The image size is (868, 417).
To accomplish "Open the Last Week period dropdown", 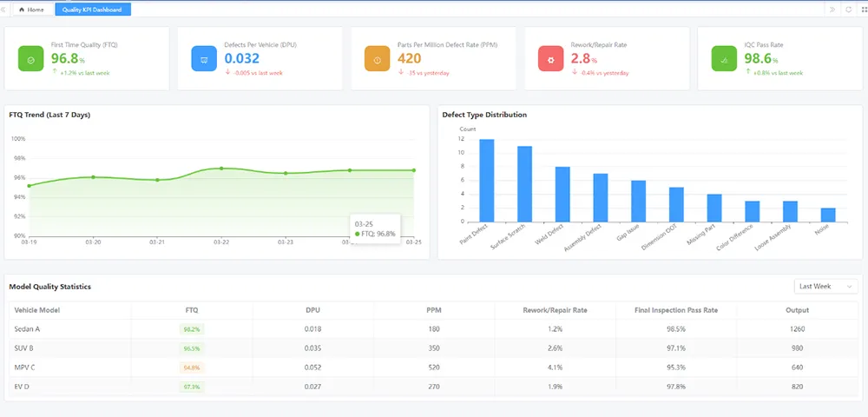I will coord(826,287).
